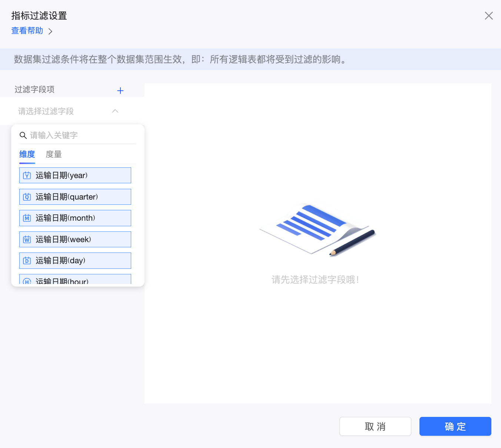Select 运输日期(month) field

point(75,218)
